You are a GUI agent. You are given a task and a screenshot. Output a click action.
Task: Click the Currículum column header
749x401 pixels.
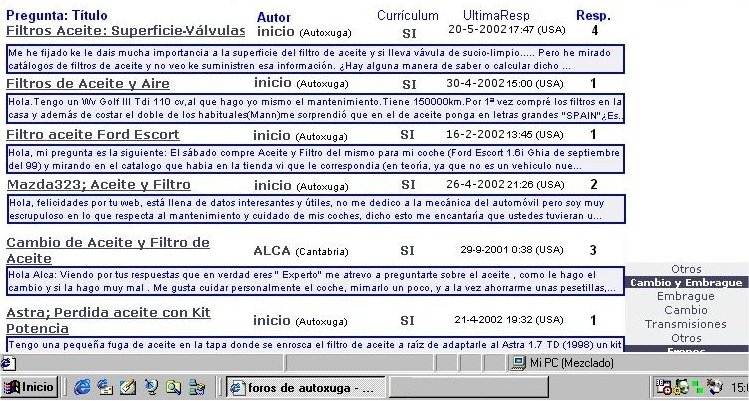point(407,15)
